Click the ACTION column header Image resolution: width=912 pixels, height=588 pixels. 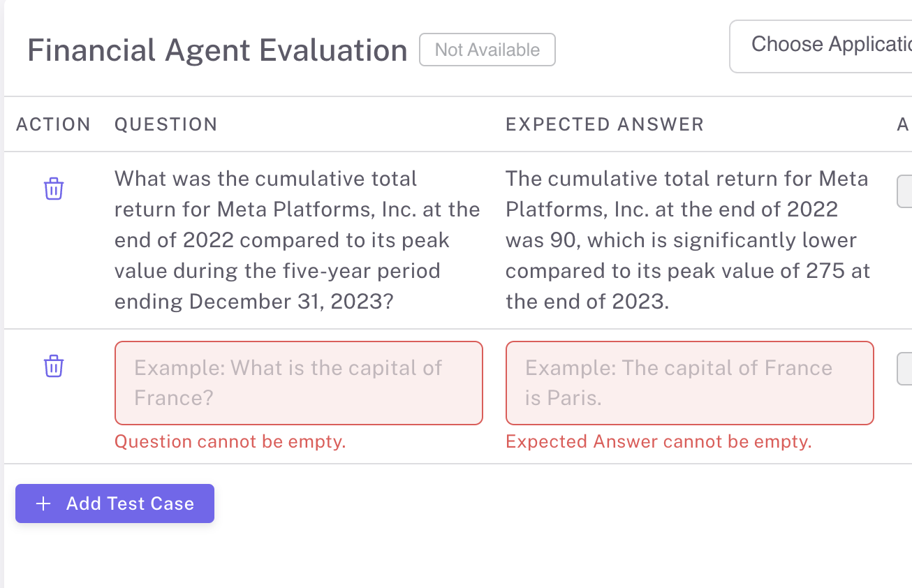53,124
